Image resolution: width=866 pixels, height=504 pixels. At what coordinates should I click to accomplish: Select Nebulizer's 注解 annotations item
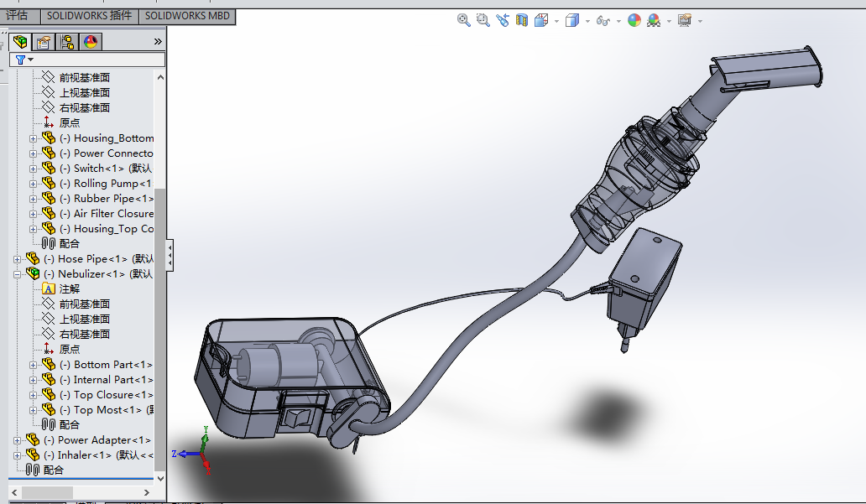(x=70, y=288)
